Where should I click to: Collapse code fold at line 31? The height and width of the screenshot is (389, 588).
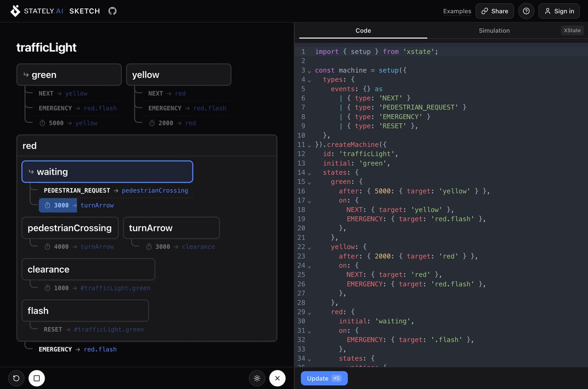(309, 331)
